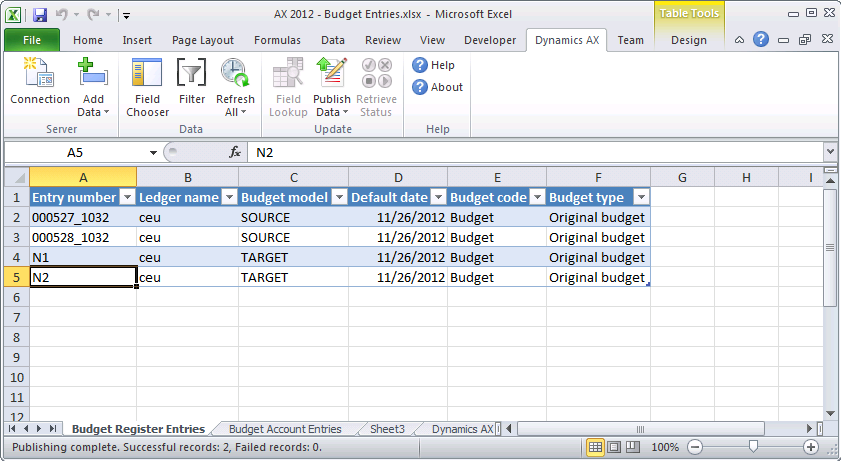Switch to Page Break Preview view

coord(634,447)
